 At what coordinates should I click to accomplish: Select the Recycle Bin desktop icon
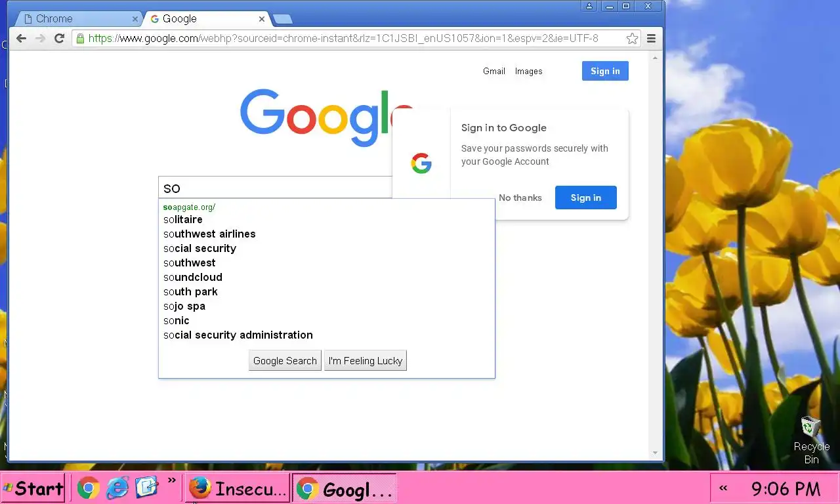pyautogui.click(x=812, y=440)
